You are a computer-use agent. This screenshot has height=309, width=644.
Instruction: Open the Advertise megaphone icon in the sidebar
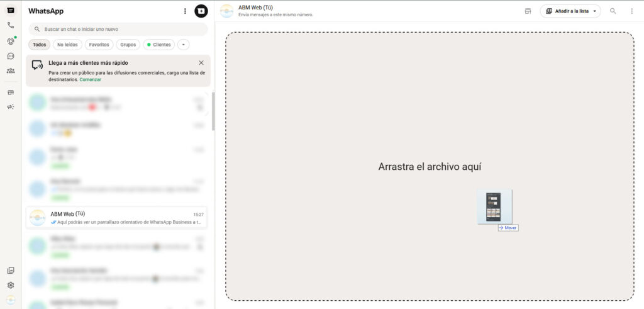pos(11,107)
